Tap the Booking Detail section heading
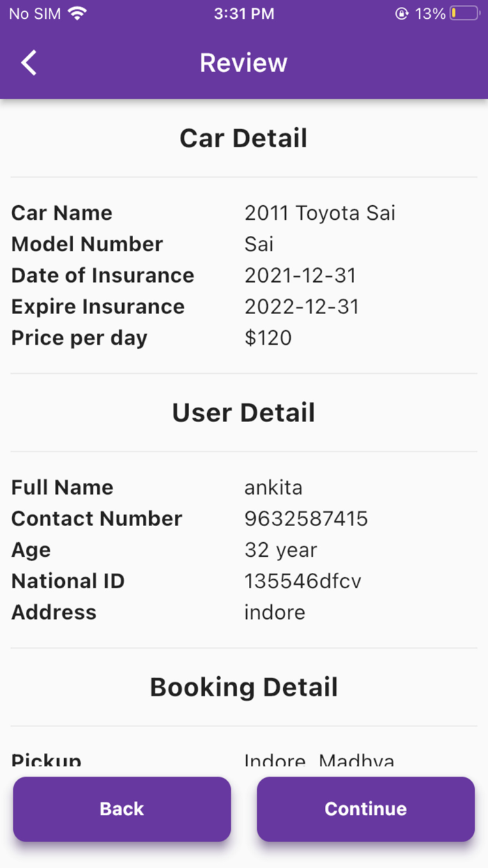 click(x=243, y=687)
